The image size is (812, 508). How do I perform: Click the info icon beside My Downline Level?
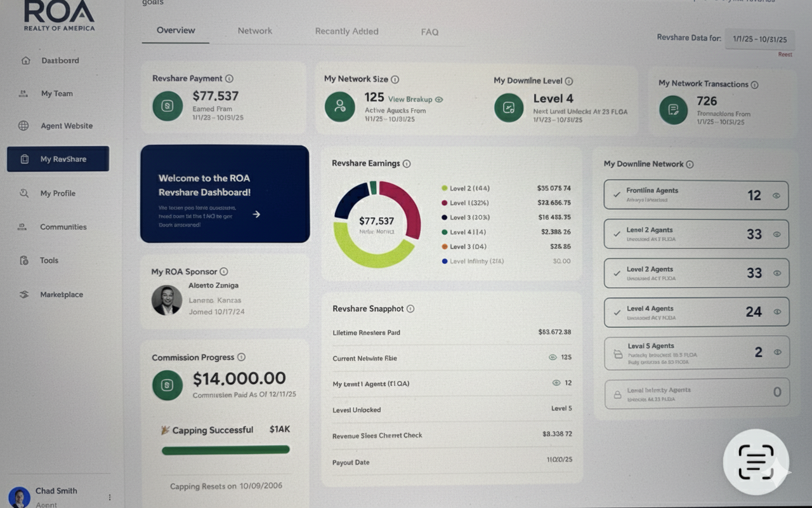click(x=568, y=81)
